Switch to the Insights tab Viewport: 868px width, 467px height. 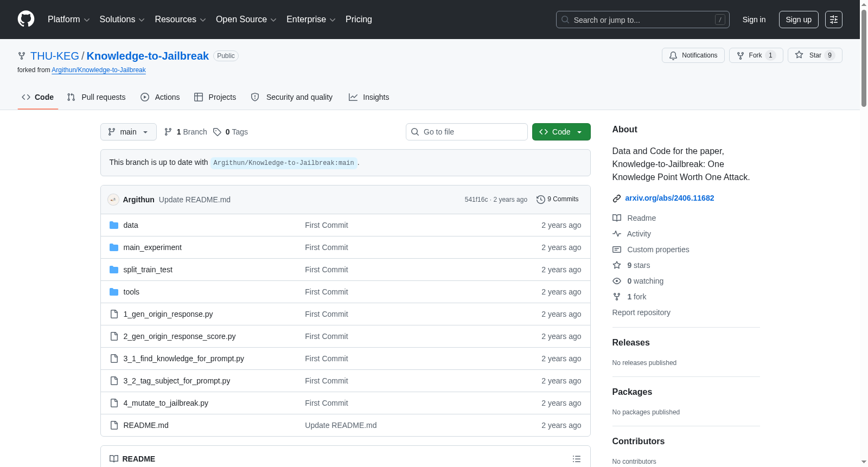tap(369, 97)
